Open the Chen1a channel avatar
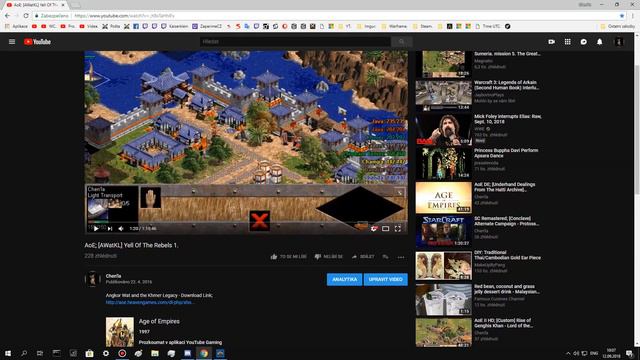Screen dimensions: 640x360 (93, 279)
